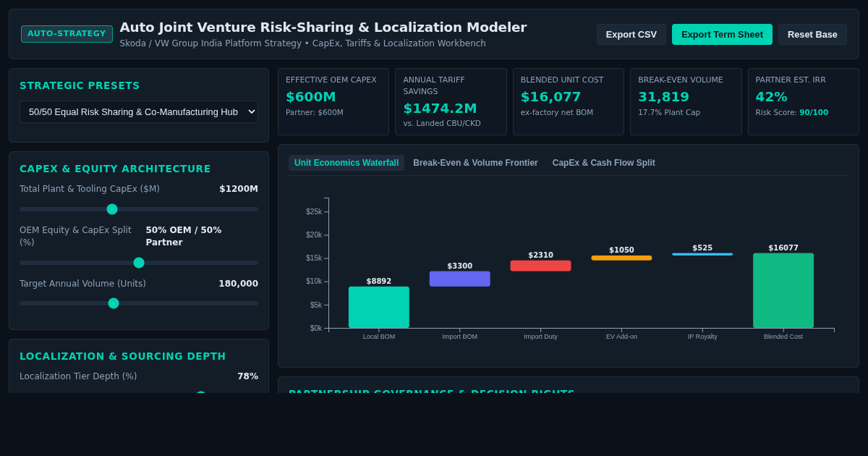Click the orange EV Add-on bar
The width and height of the screenshot is (868, 456).
tap(621, 258)
